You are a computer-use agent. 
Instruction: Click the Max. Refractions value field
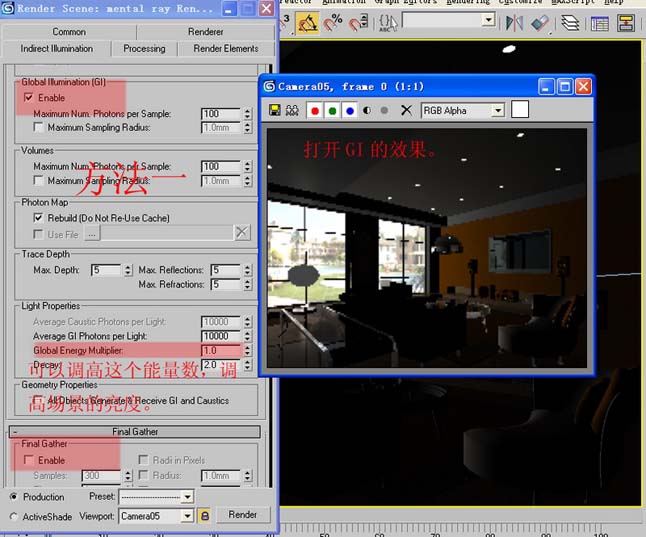click(x=225, y=284)
